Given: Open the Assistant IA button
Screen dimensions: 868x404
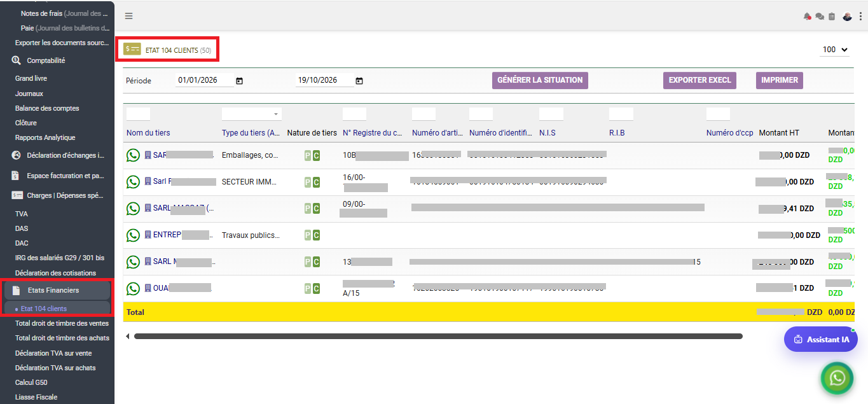Looking at the screenshot, I should 821,339.
